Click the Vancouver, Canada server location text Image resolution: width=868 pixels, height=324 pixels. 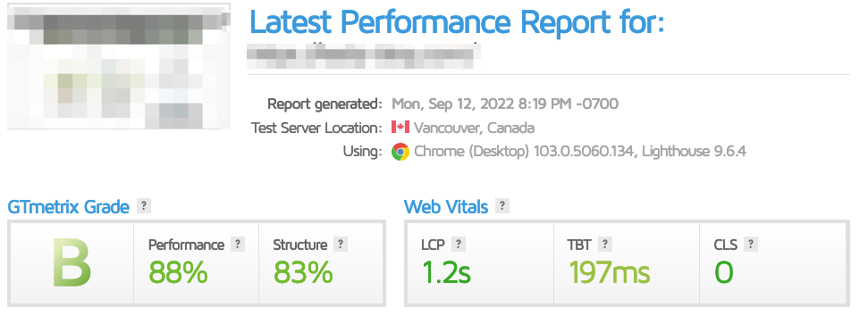(475, 129)
